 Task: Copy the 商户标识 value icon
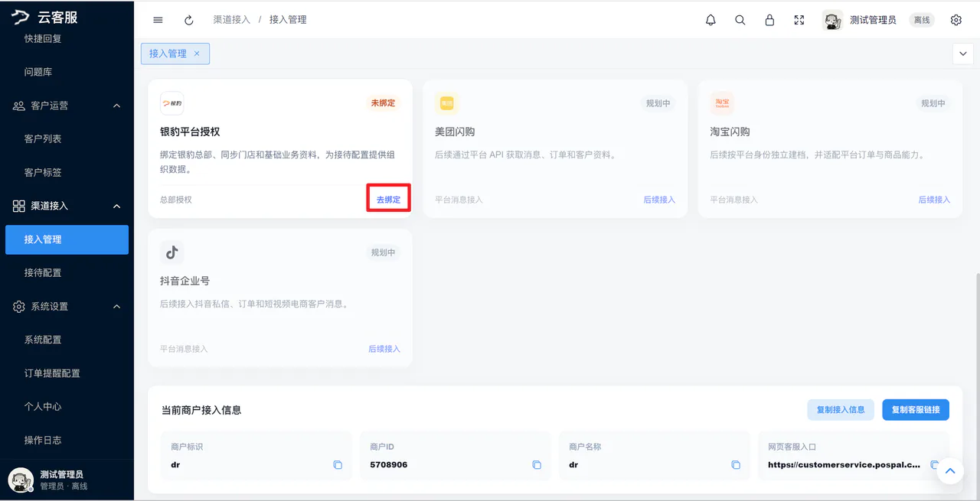(x=338, y=465)
